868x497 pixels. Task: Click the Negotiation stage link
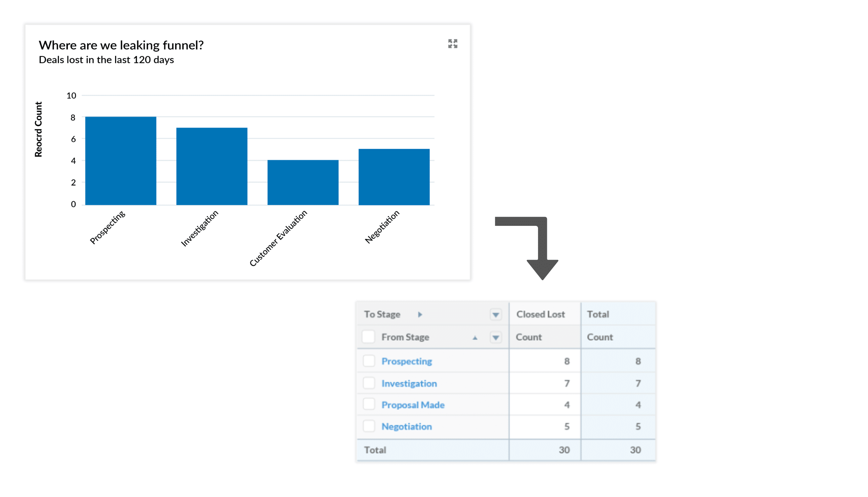coord(406,426)
